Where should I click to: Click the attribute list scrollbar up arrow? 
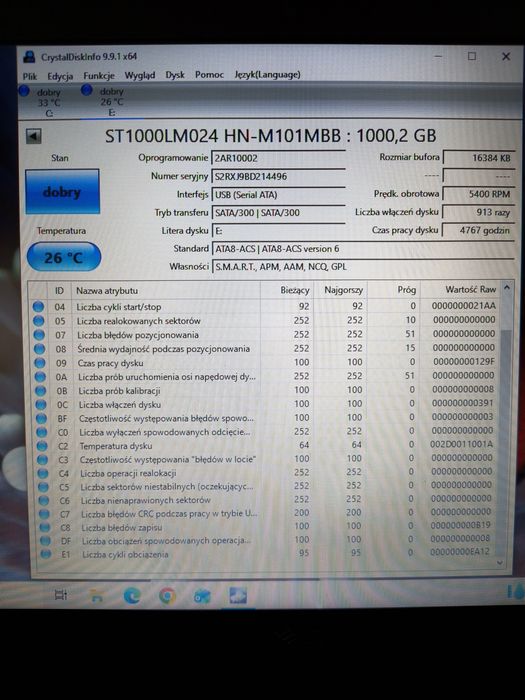(x=507, y=288)
